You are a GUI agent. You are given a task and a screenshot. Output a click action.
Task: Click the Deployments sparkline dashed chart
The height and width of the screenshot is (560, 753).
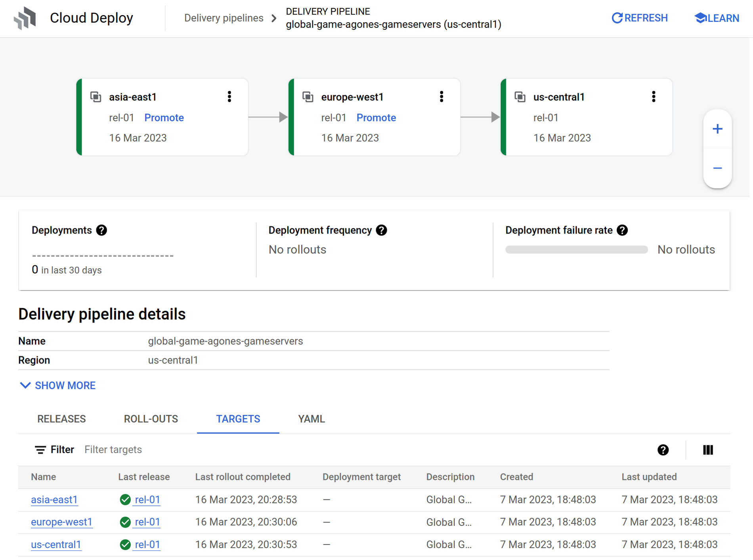pos(103,256)
